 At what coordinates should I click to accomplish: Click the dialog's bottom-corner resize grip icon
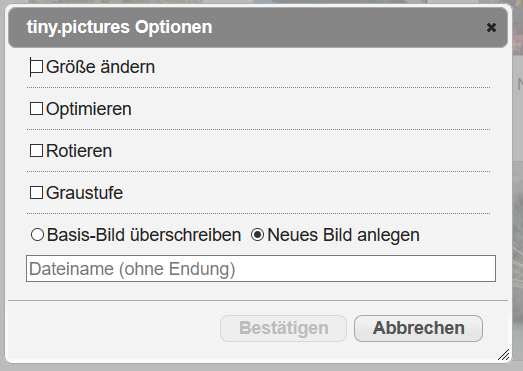click(x=504, y=355)
